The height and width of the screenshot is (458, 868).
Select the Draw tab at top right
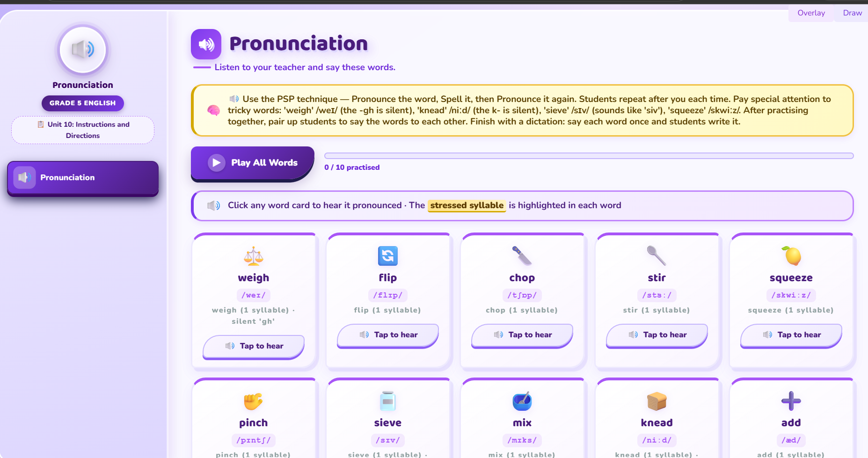coord(852,13)
